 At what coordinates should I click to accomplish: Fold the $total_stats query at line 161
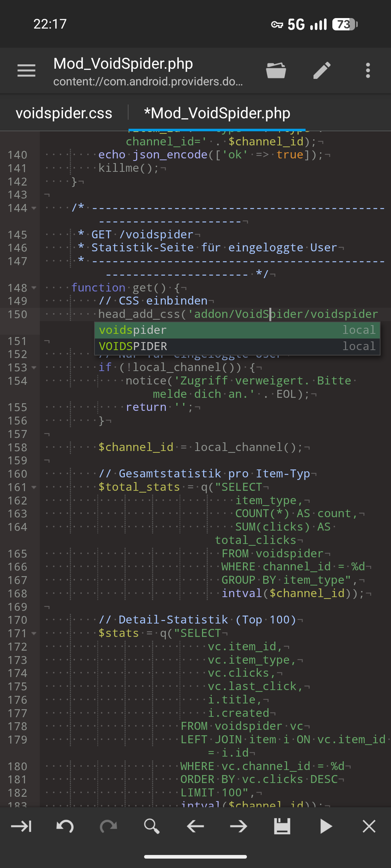point(34,488)
